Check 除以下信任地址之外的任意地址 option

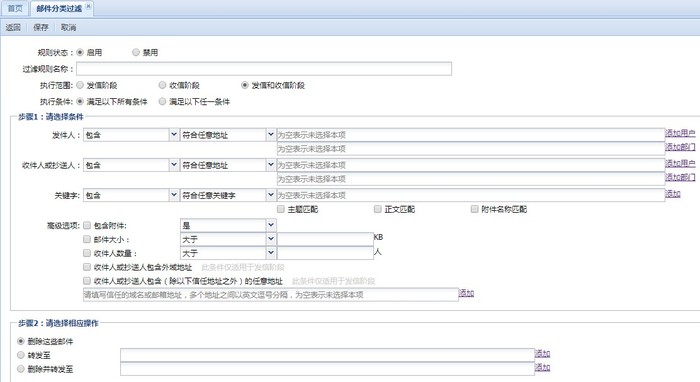87,281
